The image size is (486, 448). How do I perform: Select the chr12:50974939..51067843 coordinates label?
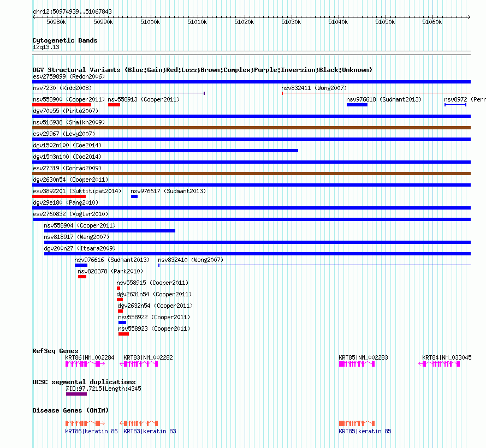coord(72,12)
